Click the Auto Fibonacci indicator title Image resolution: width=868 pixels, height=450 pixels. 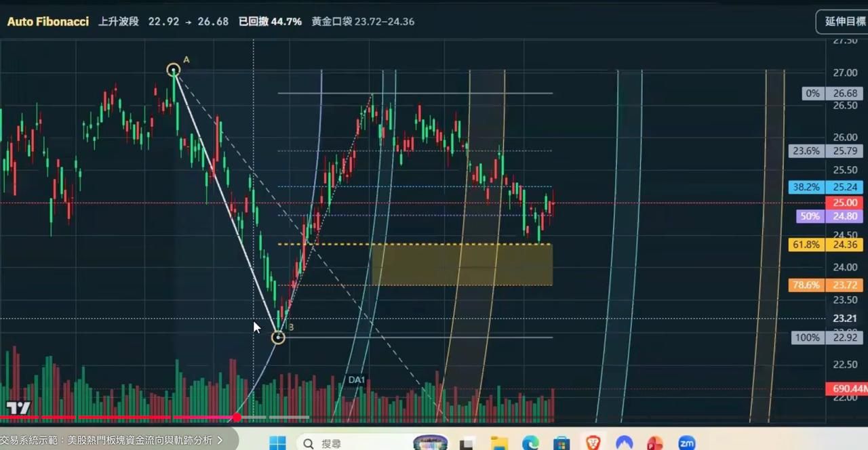tap(48, 22)
